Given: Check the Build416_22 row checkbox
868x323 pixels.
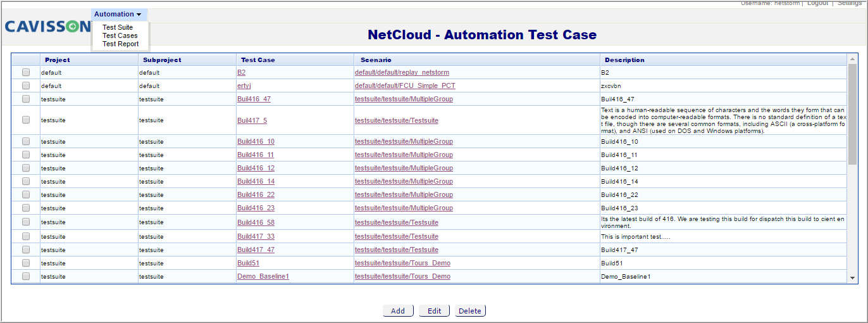Looking at the screenshot, I should tap(26, 194).
